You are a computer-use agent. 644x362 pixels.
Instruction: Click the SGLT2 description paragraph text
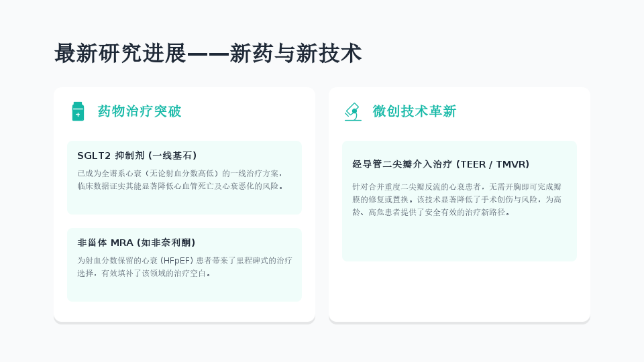[180, 180]
